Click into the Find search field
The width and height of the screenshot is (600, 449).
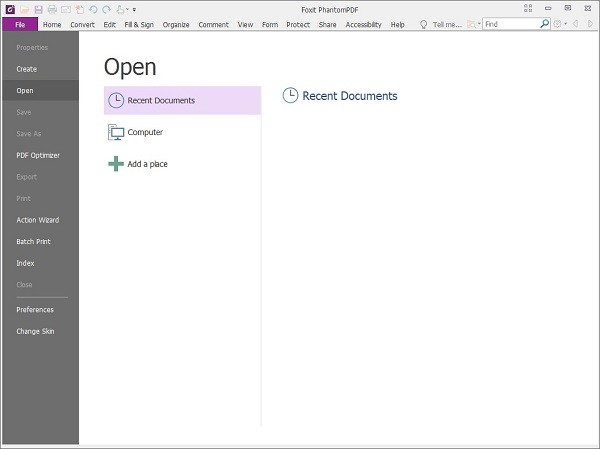pos(511,24)
